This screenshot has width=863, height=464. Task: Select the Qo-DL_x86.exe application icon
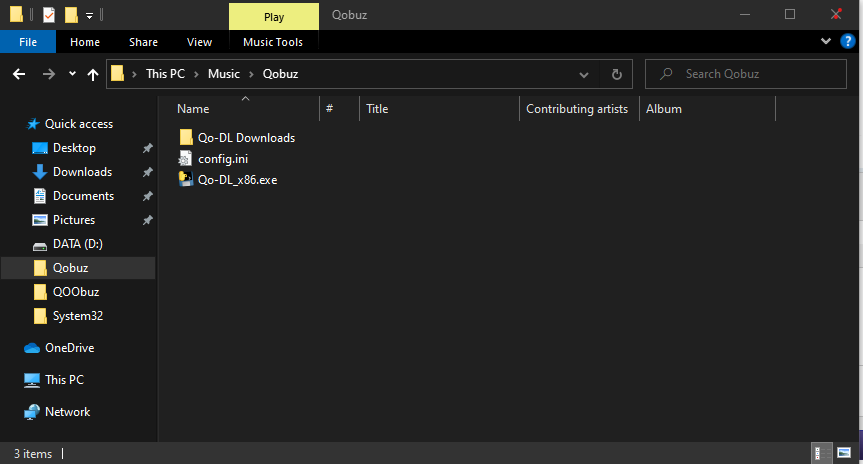tap(186, 179)
